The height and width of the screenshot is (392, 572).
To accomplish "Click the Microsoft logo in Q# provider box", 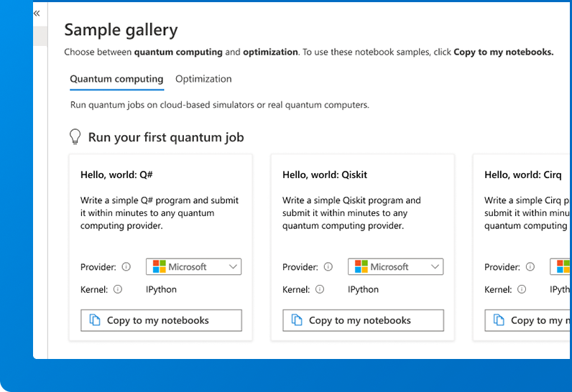I will pyautogui.click(x=160, y=266).
